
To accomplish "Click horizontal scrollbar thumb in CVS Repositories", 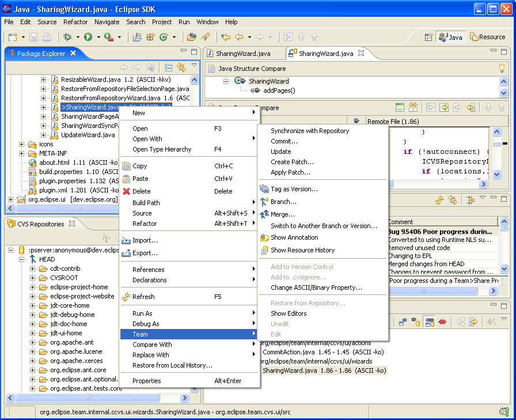I will click(x=88, y=398).
